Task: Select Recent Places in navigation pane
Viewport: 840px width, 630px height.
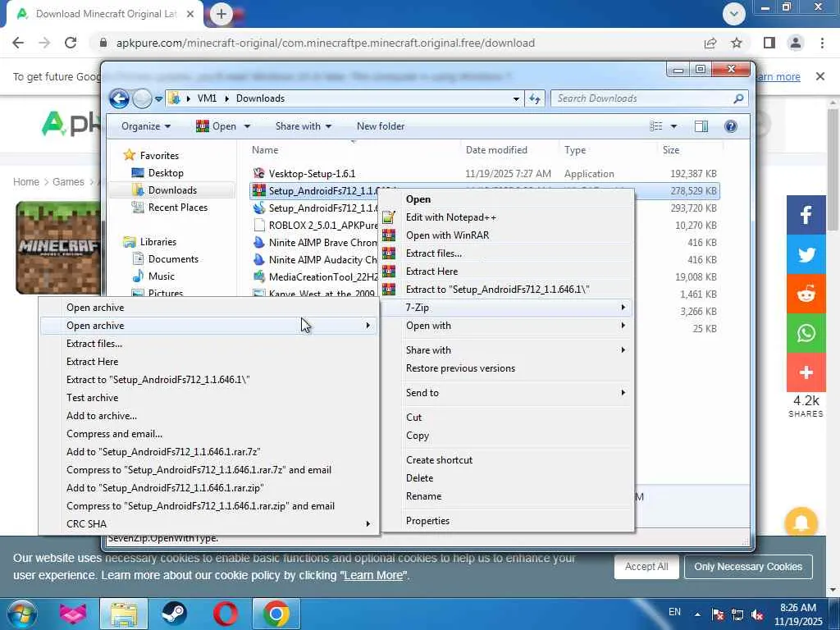Action: point(177,208)
